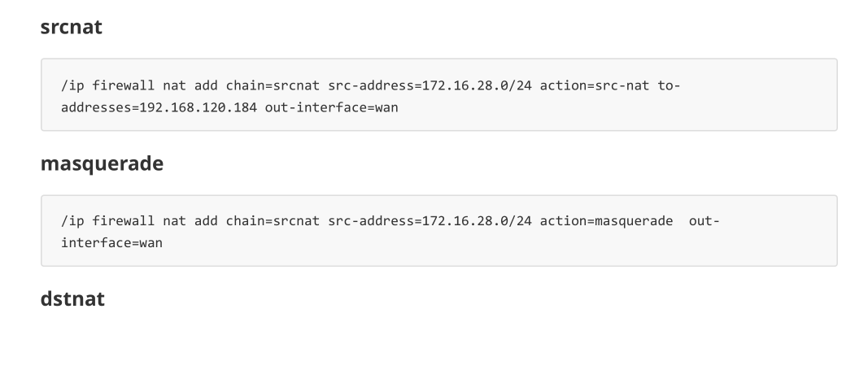Viewport: 868px width, 383px height.
Task: Click /ip at the start of the masquerade command
Action: tap(72, 221)
